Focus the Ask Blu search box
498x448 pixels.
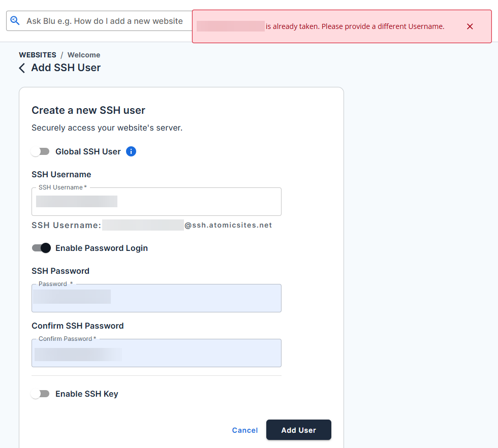click(104, 21)
